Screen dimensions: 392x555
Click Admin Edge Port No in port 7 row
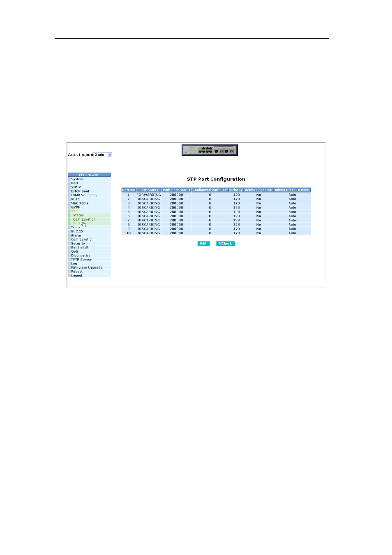point(258,221)
